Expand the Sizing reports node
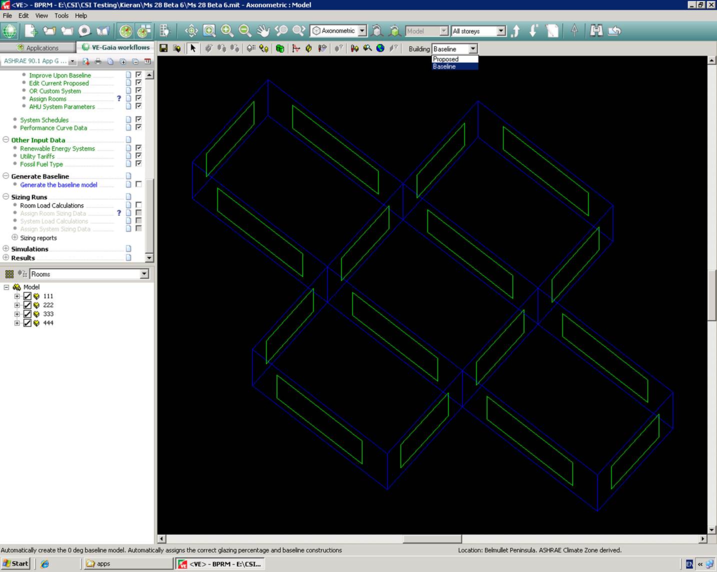 click(15, 237)
